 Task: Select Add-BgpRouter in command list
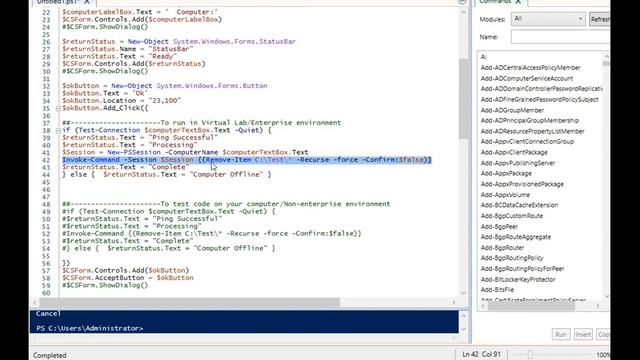[x=502, y=248]
